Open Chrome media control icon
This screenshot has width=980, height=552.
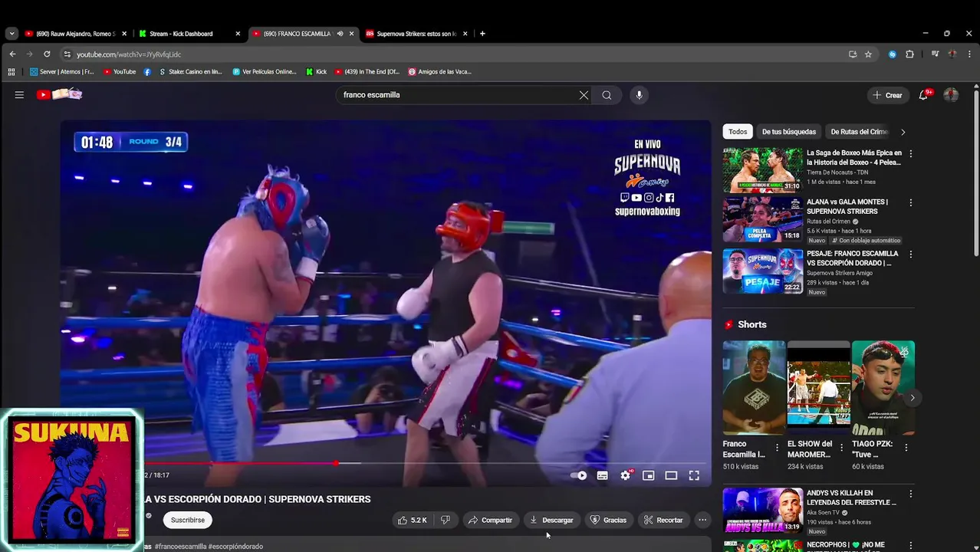935,54
